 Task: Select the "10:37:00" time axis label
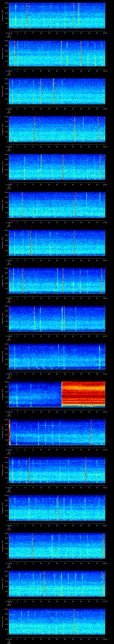(x=9, y=260)
